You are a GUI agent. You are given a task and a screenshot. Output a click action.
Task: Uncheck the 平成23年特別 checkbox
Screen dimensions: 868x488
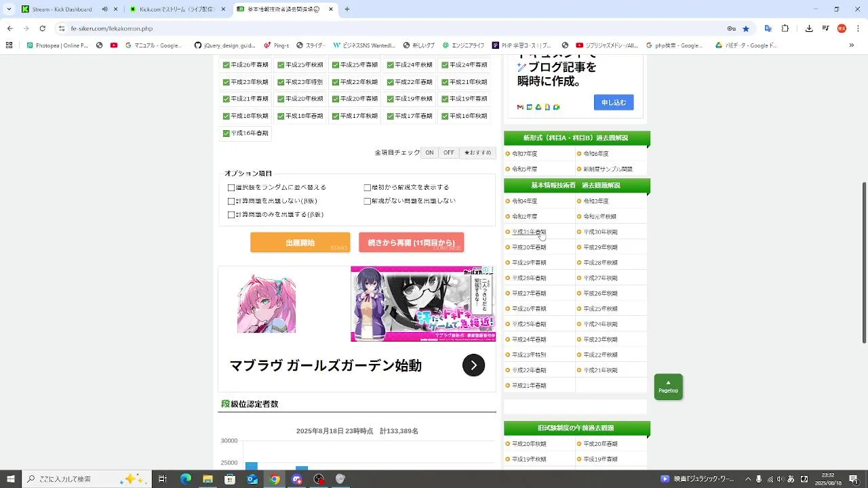tap(281, 82)
